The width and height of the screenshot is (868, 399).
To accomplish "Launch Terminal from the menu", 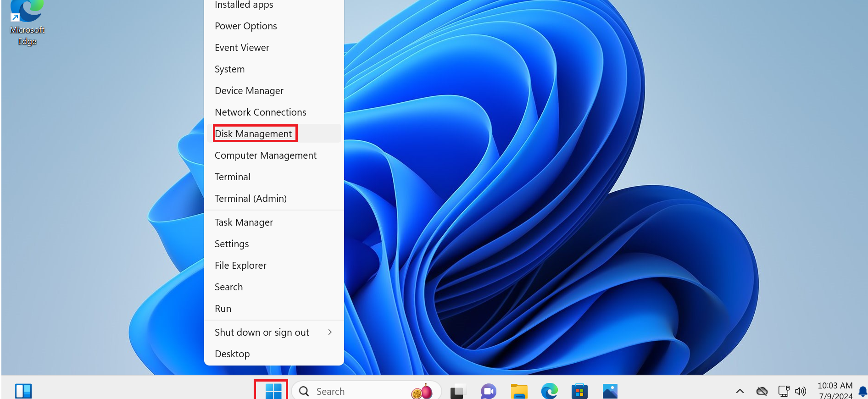I will (274, 177).
